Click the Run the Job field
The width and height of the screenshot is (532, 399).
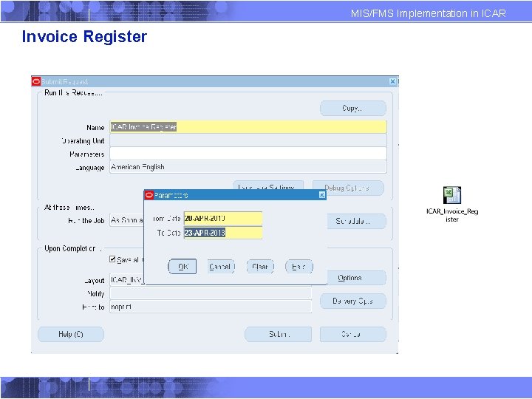pyautogui.click(x=127, y=220)
